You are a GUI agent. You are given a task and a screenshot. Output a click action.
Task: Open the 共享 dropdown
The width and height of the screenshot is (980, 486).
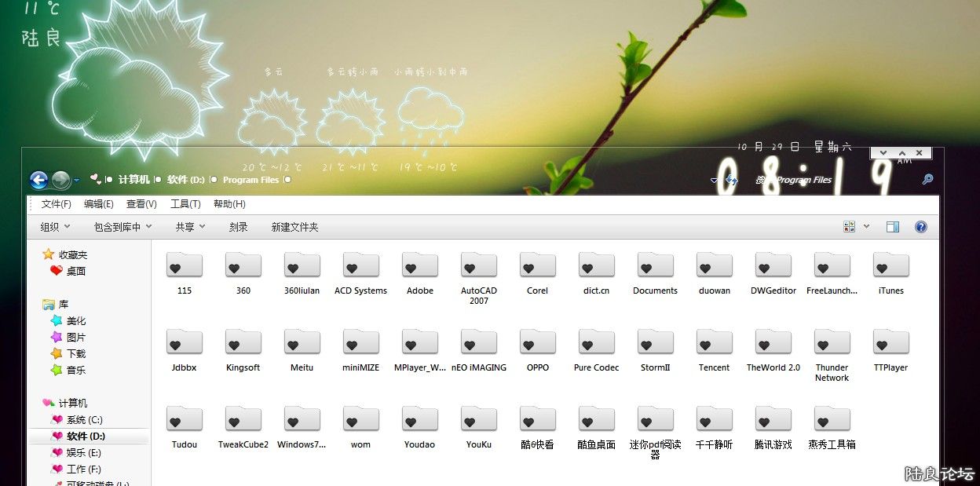tap(190, 227)
